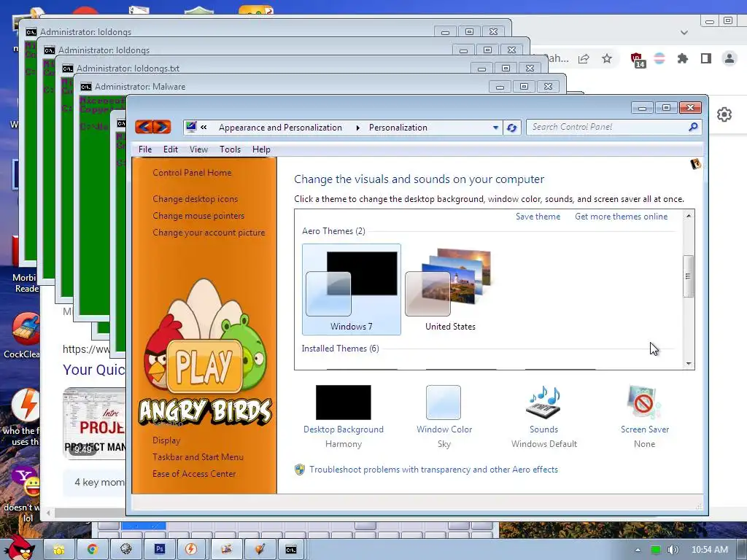Screen dimensions: 747x560
Task: Expand the address bar history dropdown arrow
Action: pos(495,128)
